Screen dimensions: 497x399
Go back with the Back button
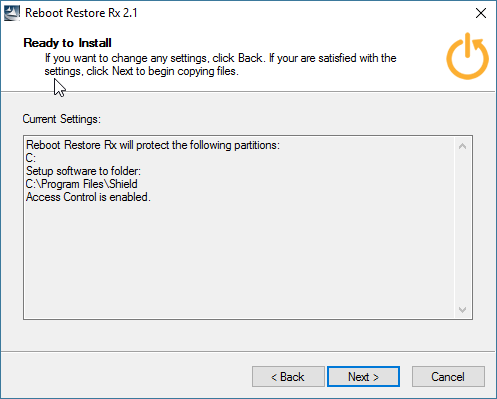(x=288, y=377)
